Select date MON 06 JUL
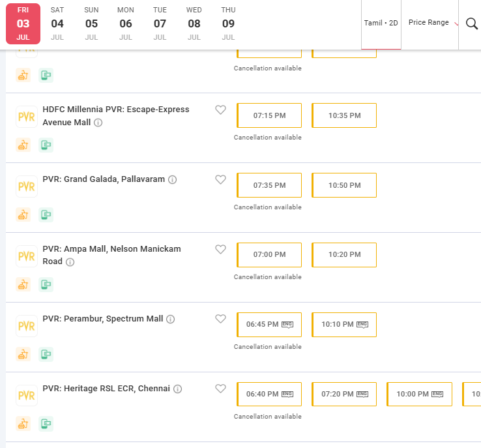This screenshot has width=481, height=448. point(126,23)
